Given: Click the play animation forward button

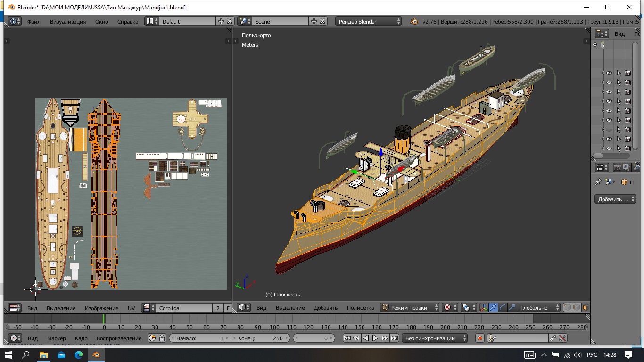Looking at the screenshot, I should pos(375,338).
